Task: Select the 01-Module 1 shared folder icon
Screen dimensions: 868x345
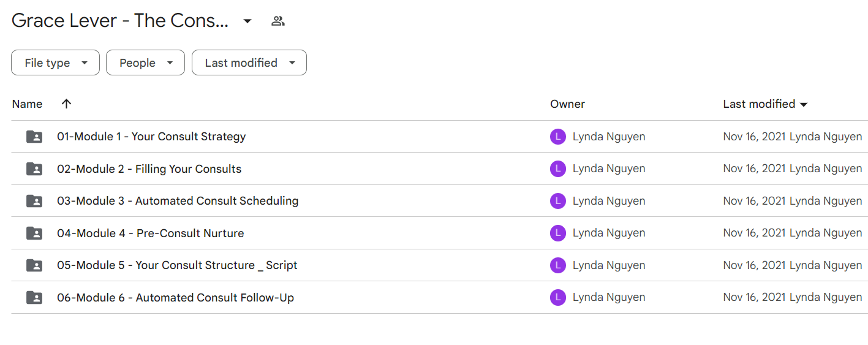Action: pyautogui.click(x=35, y=137)
